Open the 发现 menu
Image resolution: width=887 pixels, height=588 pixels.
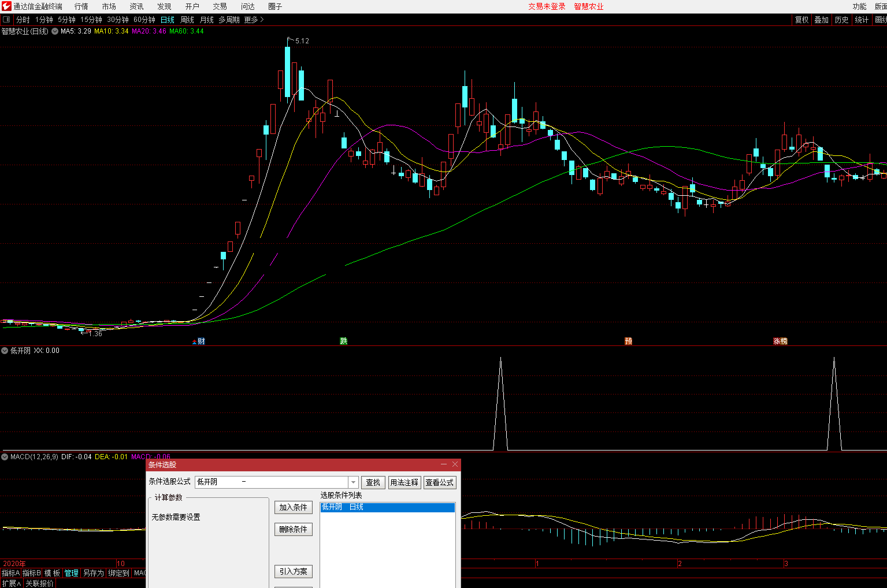click(x=165, y=6)
